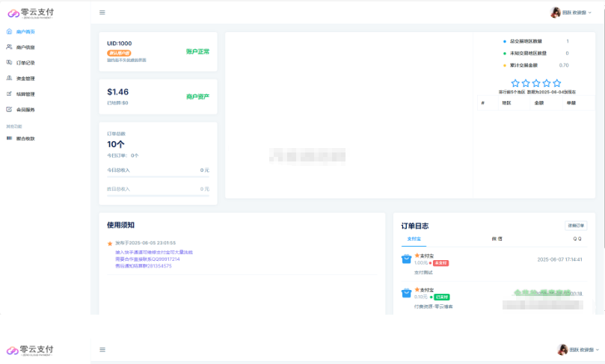Click the green '商户资产' label
Viewport: 605px width, 364px height.
pyautogui.click(x=197, y=96)
